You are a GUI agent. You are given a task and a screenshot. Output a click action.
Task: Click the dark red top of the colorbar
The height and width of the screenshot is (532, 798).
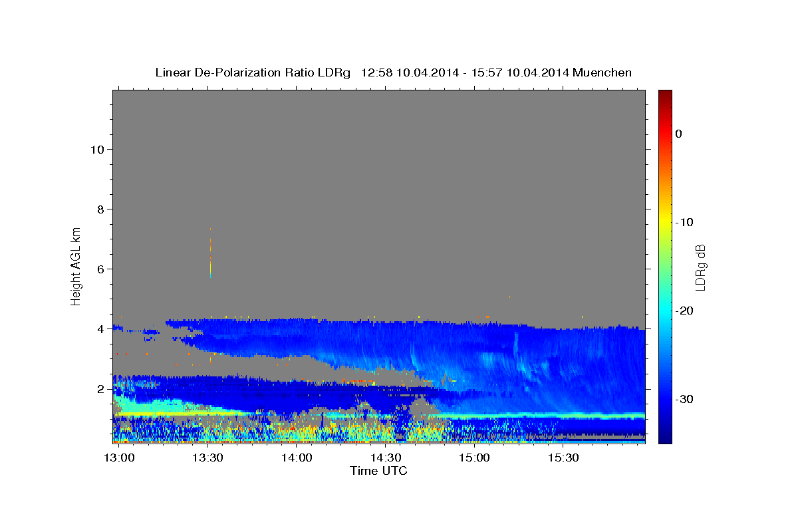665,94
